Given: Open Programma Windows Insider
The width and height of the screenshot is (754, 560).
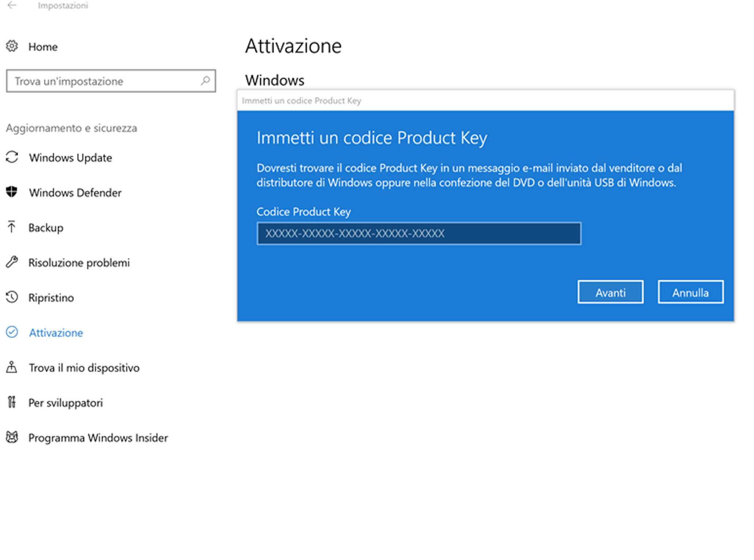Looking at the screenshot, I should click(x=98, y=438).
